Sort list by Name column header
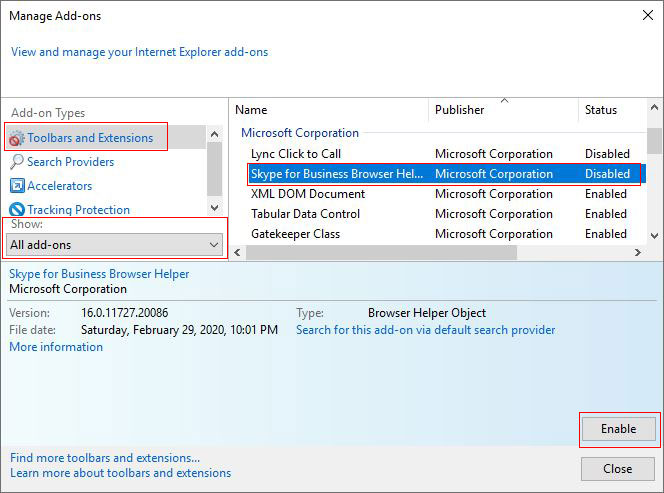The width and height of the screenshot is (664, 493). [330, 110]
